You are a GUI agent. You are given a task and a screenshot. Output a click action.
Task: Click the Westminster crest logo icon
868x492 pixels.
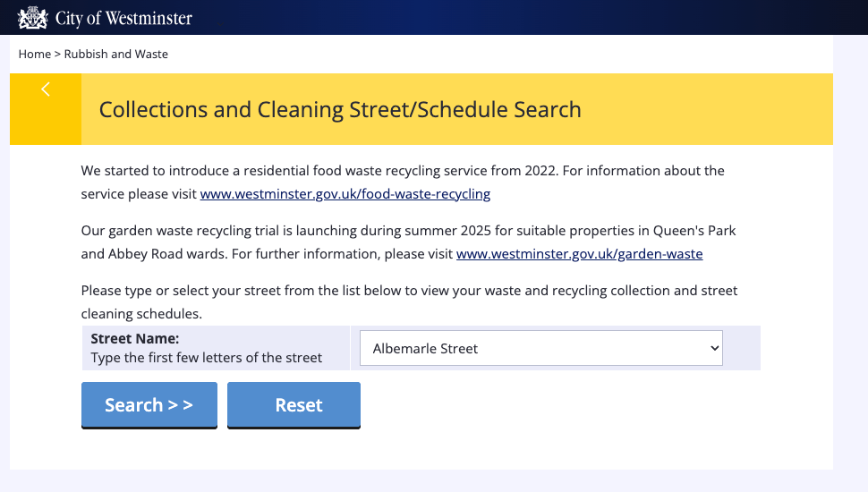[x=33, y=17]
